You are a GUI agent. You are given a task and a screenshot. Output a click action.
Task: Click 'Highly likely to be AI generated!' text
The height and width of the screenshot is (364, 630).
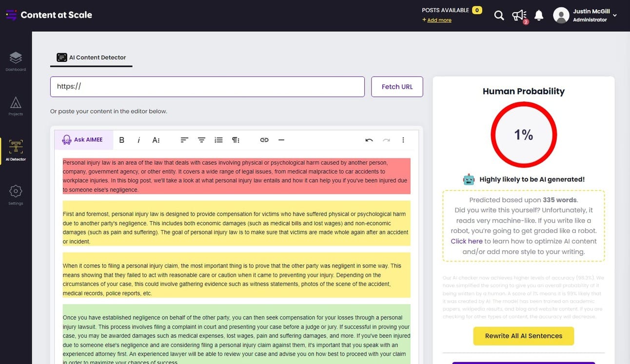click(532, 179)
